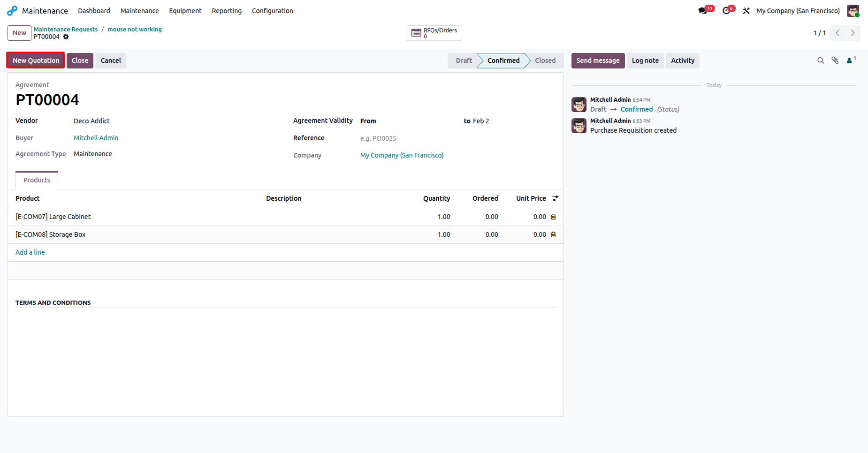Click the record pager 1 / 1
The height and width of the screenshot is (453, 868).
[x=819, y=33]
